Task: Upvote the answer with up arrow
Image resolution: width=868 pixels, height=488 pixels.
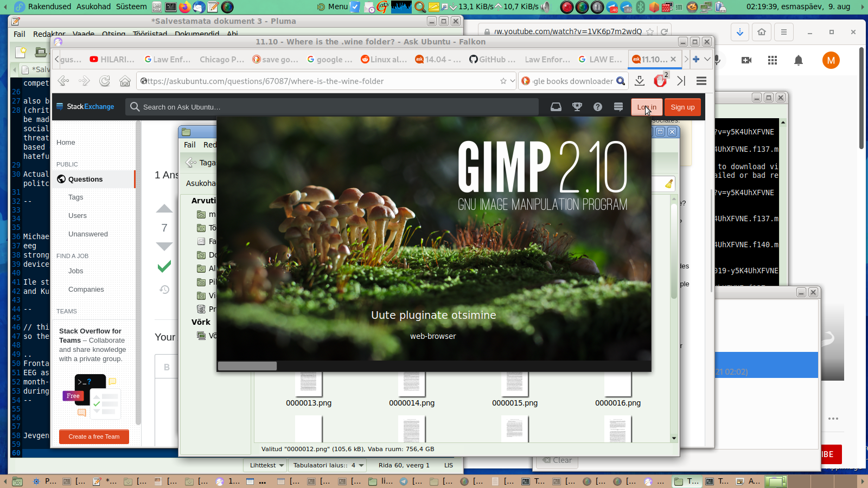Action: click(x=164, y=209)
